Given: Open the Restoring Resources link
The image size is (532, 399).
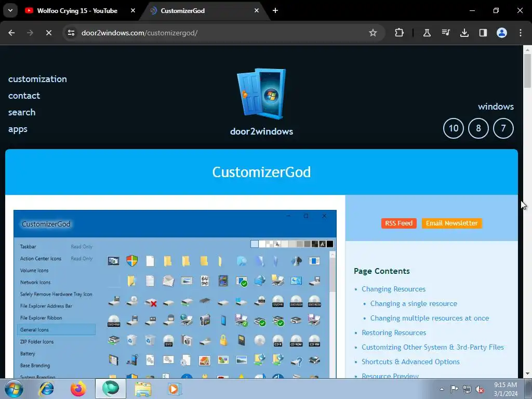Looking at the screenshot, I should coord(394,333).
